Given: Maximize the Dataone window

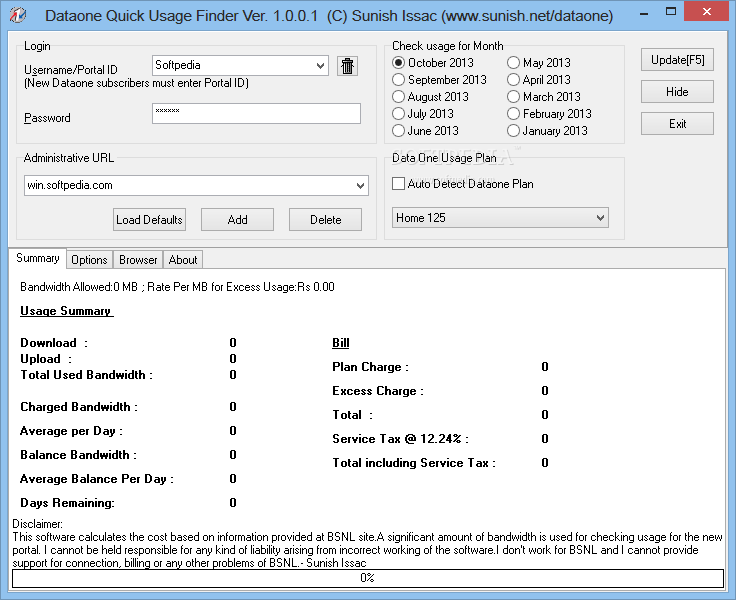Looking at the screenshot, I should coord(671,12).
